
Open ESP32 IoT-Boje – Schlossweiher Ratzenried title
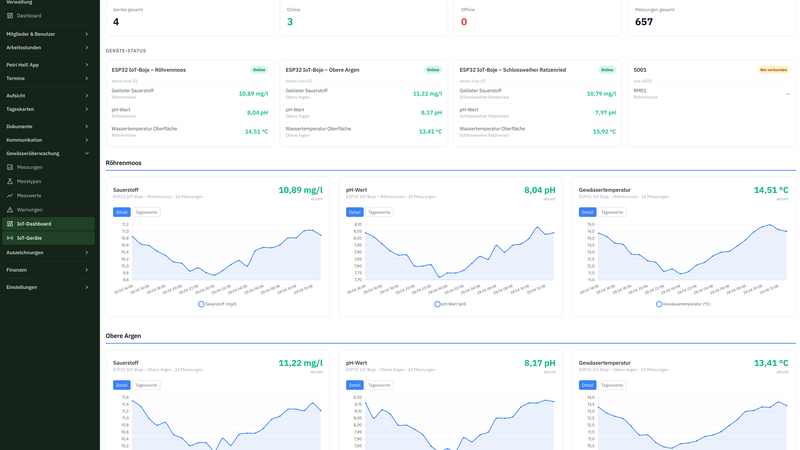[x=513, y=70]
